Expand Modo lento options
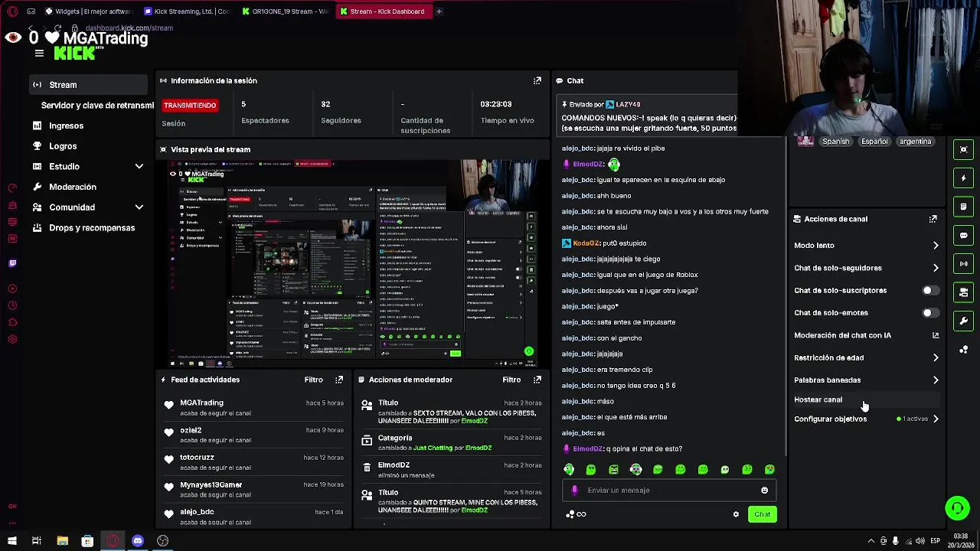The width and height of the screenshot is (980, 551). (936, 246)
